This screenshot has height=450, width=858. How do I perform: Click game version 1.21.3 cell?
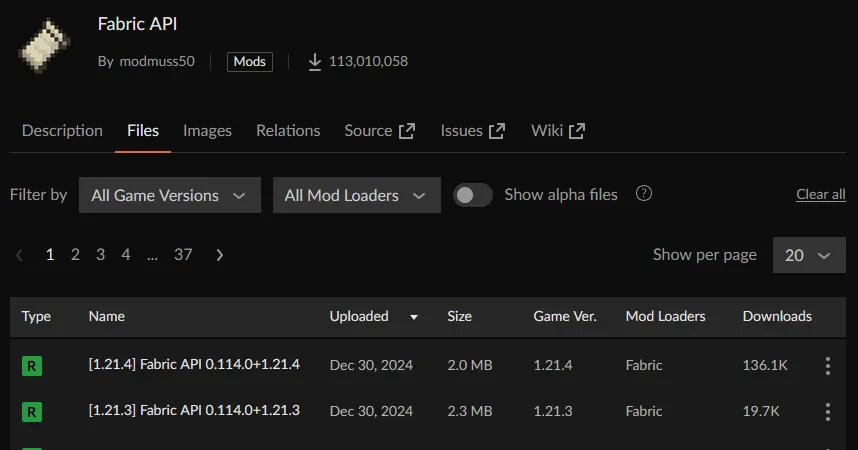point(553,411)
